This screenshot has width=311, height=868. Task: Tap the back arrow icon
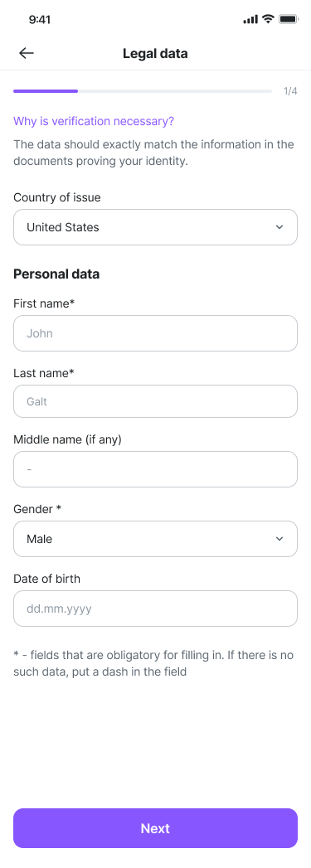pyautogui.click(x=26, y=53)
